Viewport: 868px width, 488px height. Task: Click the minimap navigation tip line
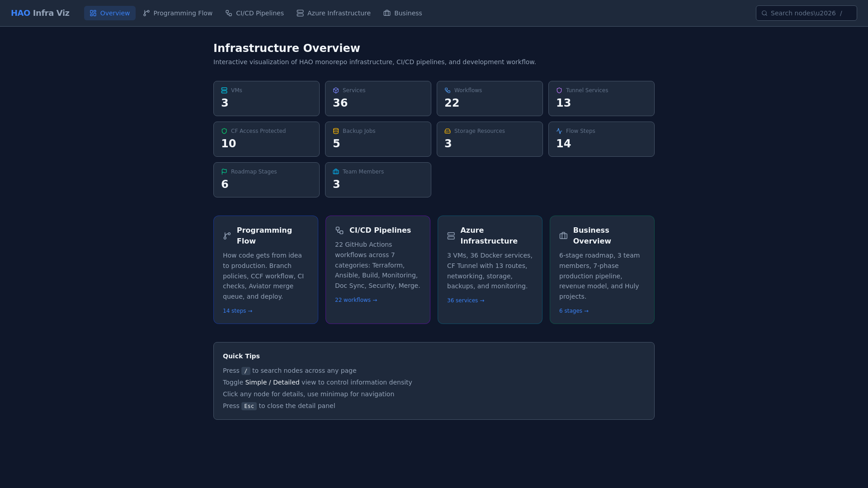point(308,394)
